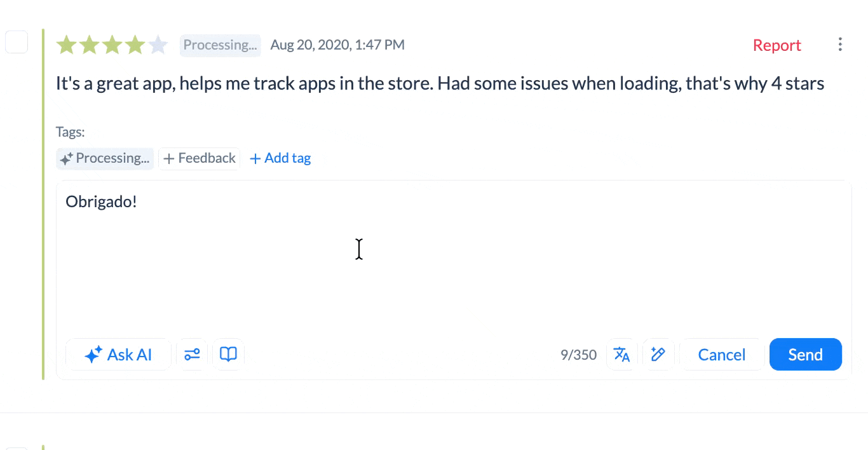This screenshot has width=868, height=450.
Task: Open the three-dot more options menu
Action: 840,44
